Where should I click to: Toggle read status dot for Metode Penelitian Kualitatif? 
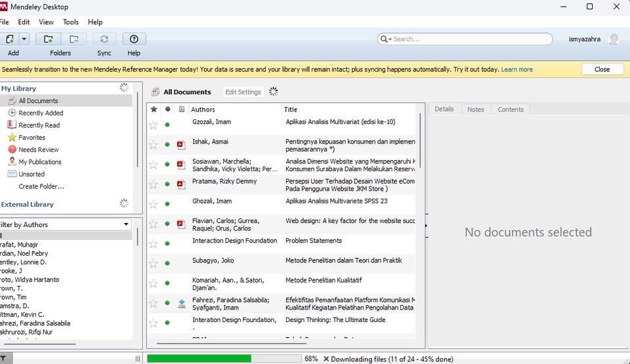167,283
